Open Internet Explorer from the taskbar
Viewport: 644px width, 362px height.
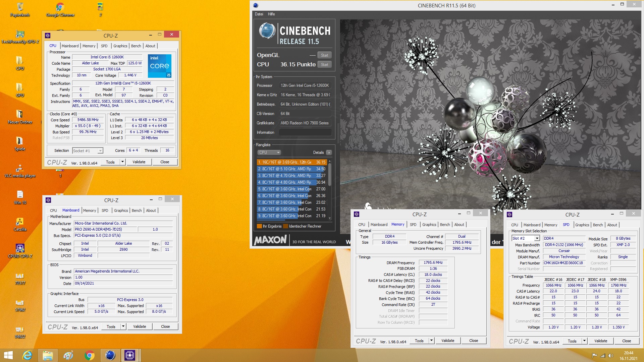tap(27, 355)
